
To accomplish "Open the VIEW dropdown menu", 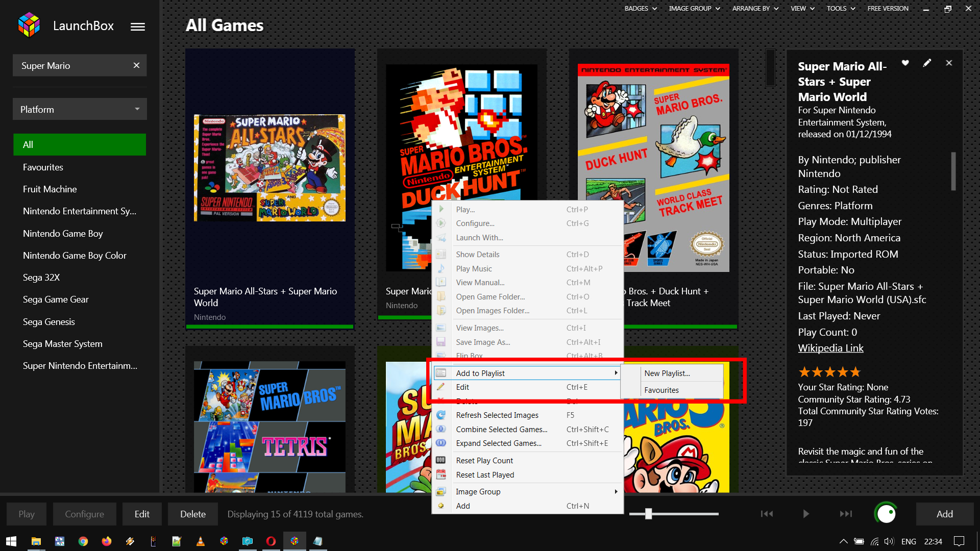I will pyautogui.click(x=802, y=8).
